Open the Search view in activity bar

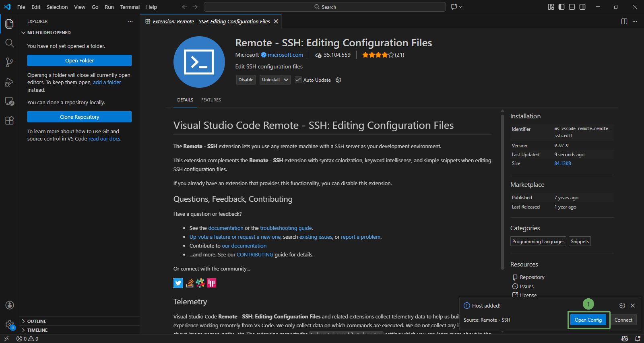point(9,43)
